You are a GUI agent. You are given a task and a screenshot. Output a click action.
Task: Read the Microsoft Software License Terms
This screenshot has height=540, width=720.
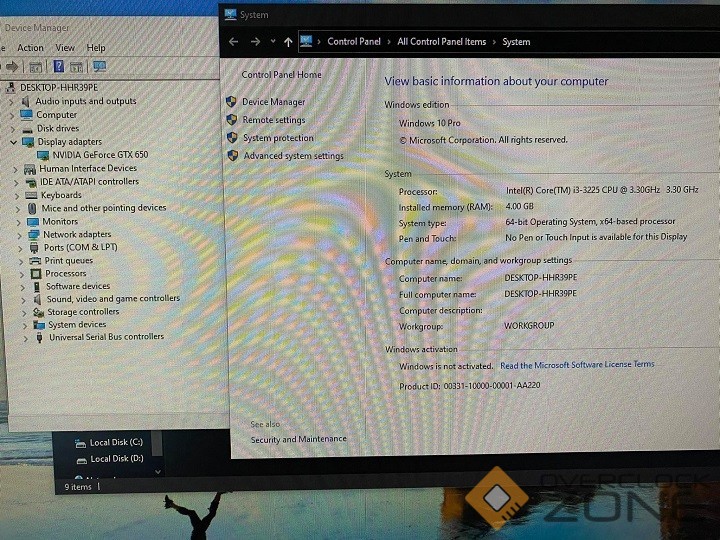click(577, 365)
